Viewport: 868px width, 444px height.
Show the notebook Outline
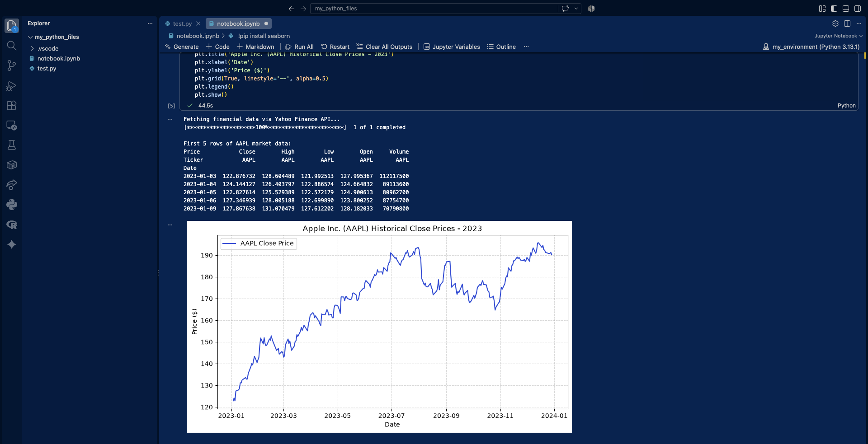click(x=501, y=47)
